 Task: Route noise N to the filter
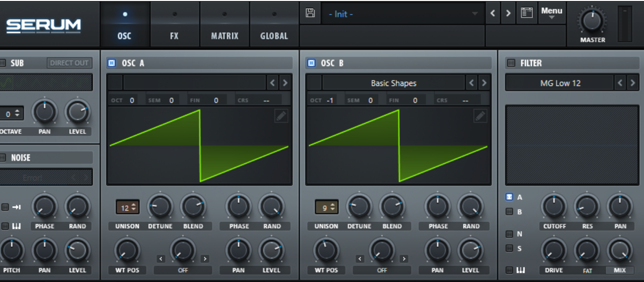[x=509, y=234]
